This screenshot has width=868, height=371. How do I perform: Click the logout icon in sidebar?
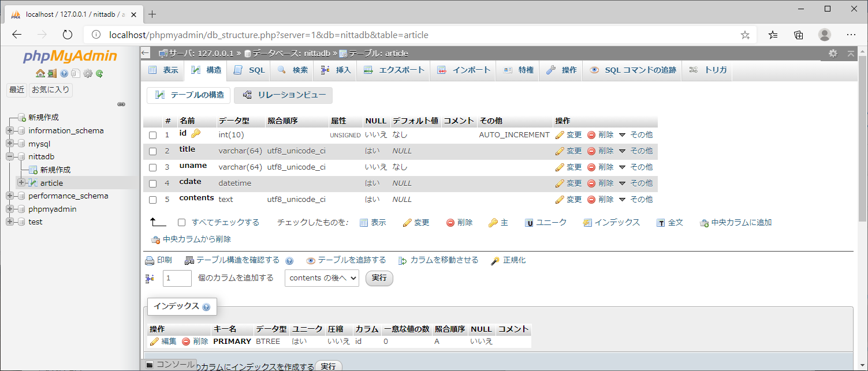[x=52, y=73]
